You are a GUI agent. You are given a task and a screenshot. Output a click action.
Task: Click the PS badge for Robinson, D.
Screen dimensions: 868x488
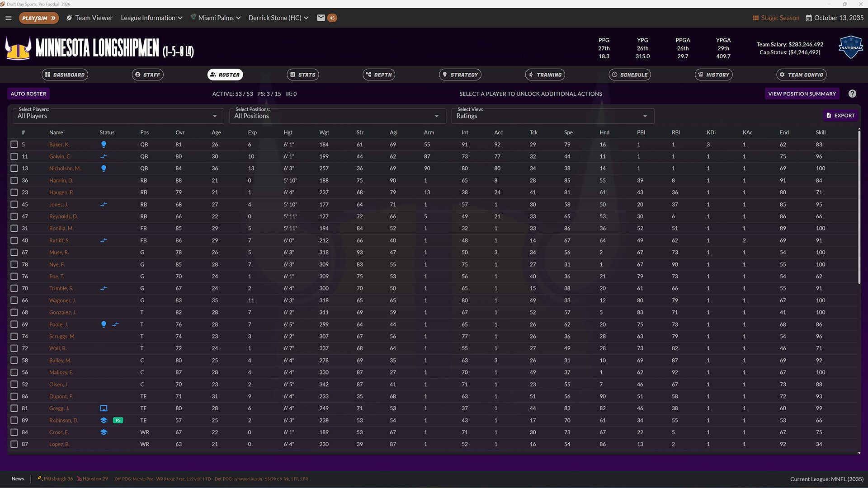click(x=118, y=420)
